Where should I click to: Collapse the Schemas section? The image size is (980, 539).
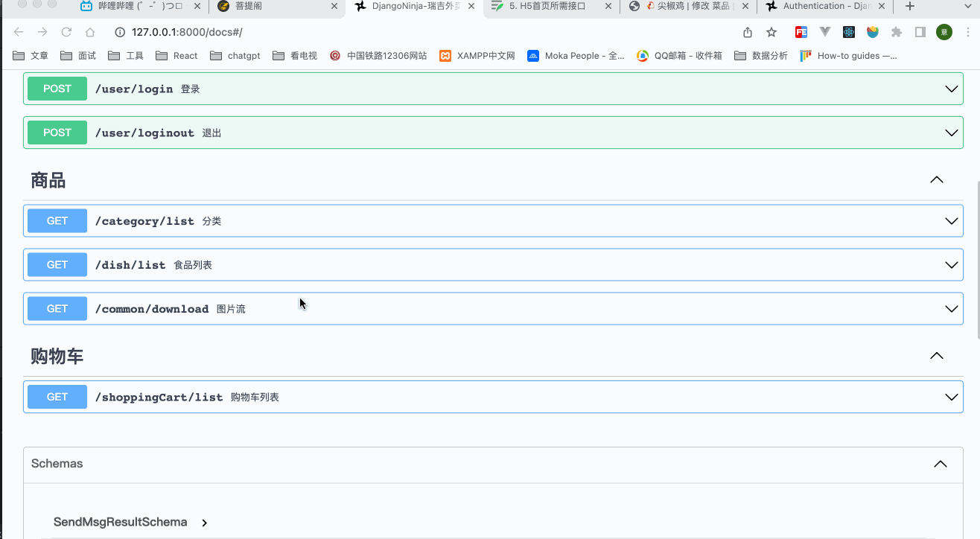pos(941,464)
